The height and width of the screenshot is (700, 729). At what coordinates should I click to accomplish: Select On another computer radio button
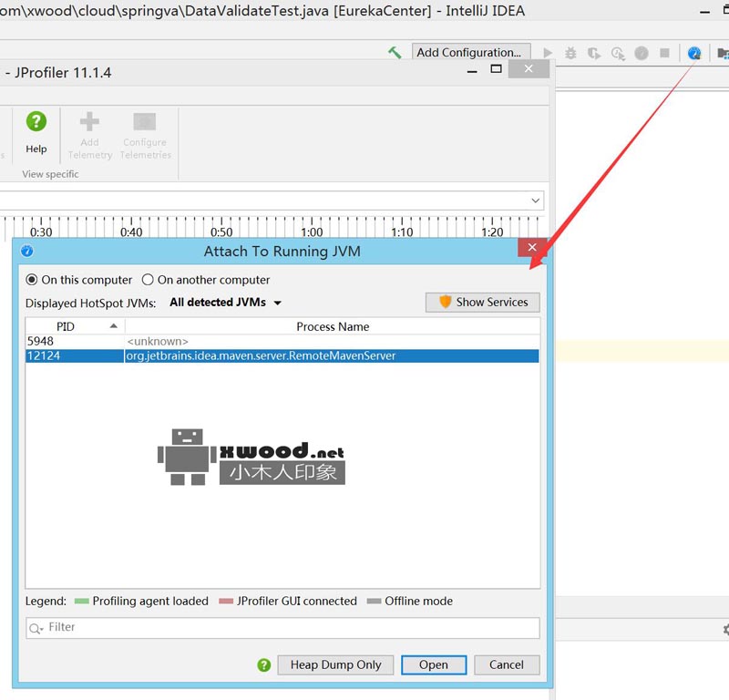[x=148, y=280]
